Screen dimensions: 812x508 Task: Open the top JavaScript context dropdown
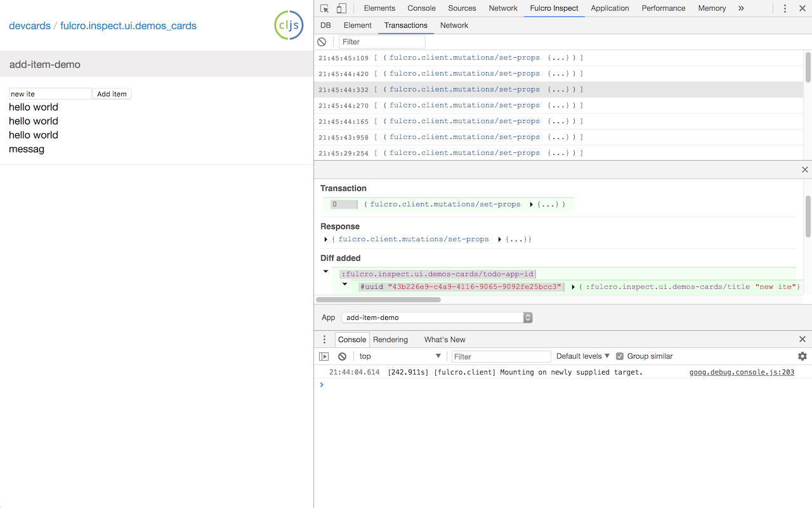point(400,356)
